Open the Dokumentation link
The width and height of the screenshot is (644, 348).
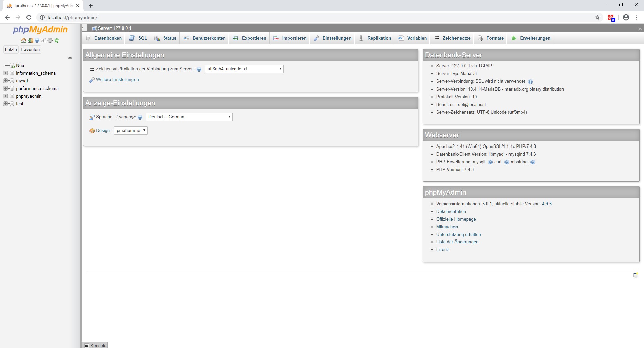451,212
